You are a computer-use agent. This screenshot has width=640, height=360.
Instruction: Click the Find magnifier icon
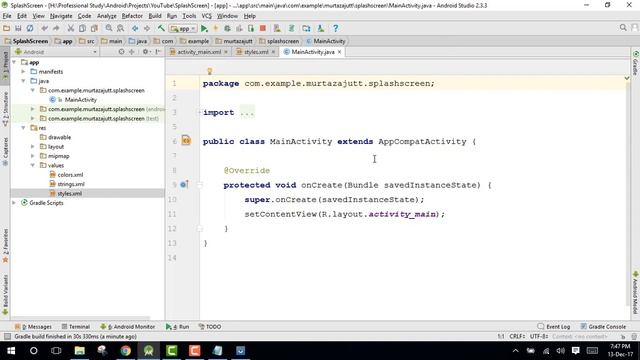coord(109,28)
